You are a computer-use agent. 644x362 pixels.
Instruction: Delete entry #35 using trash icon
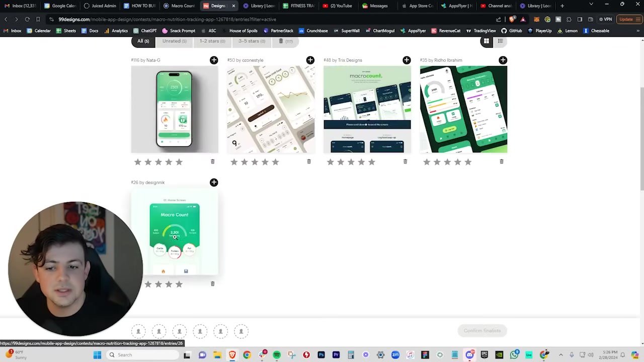tap(501, 161)
